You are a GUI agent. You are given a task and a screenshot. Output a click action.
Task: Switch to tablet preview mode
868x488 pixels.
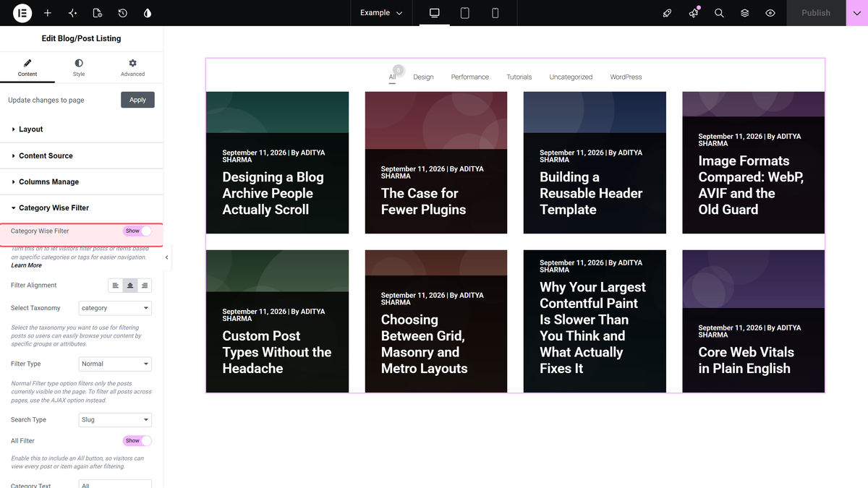[465, 13]
